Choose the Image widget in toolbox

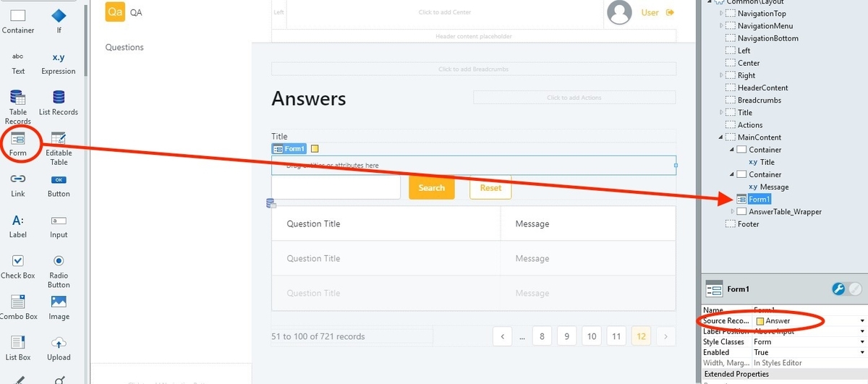tap(59, 307)
